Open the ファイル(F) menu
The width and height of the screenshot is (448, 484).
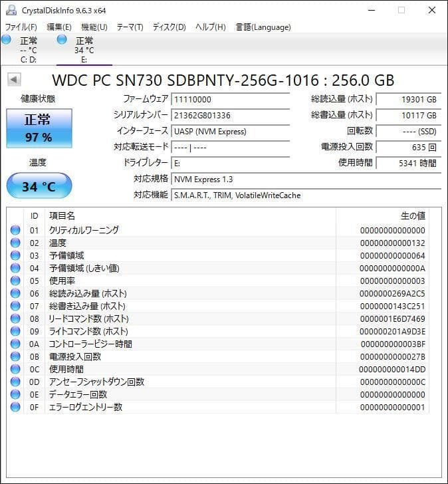click(21, 27)
